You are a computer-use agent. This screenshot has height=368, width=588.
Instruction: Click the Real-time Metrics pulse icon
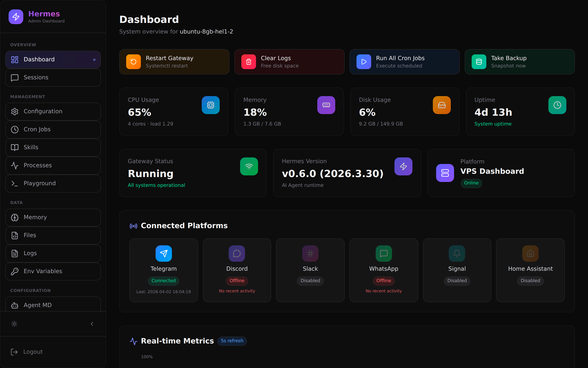(134, 341)
